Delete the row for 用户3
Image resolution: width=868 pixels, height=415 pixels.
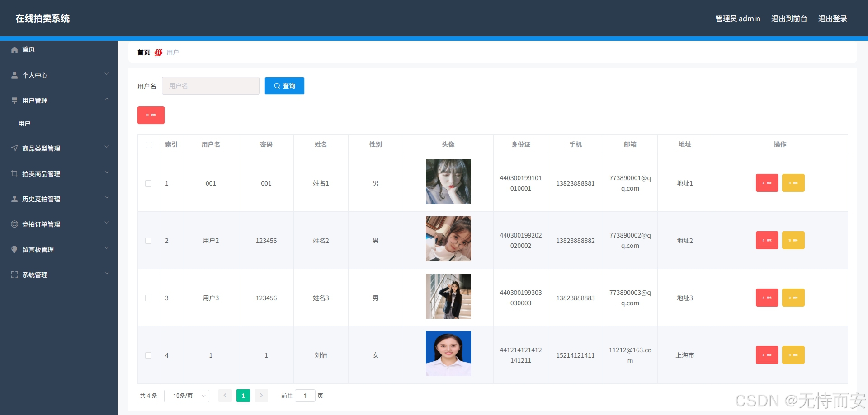click(x=793, y=298)
